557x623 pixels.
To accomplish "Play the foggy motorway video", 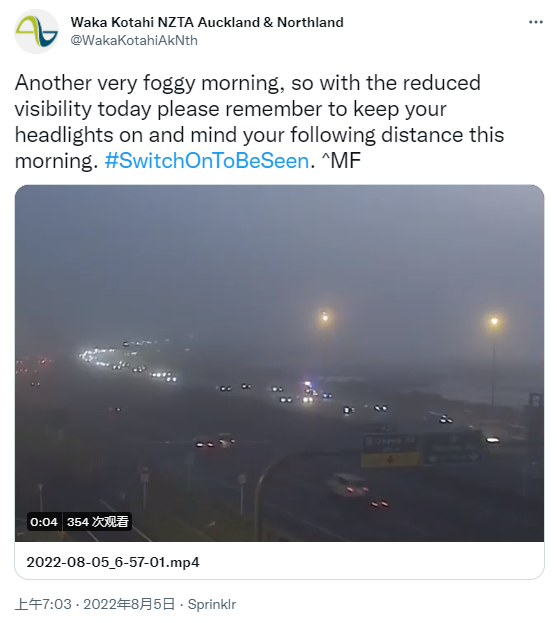I will coord(279,363).
